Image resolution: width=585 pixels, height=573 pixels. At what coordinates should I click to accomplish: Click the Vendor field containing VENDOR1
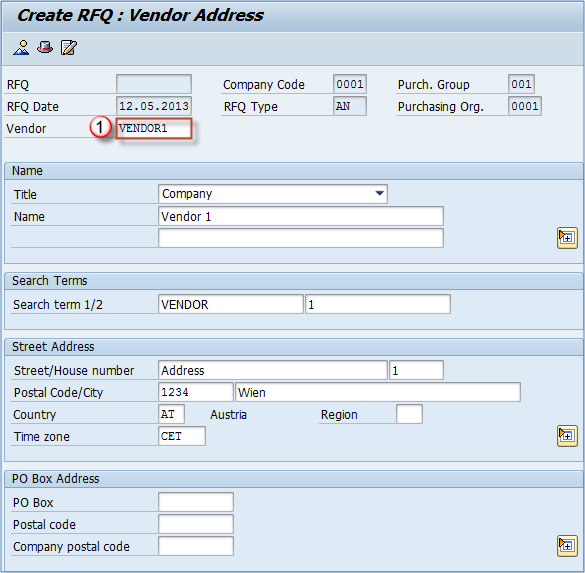click(154, 128)
